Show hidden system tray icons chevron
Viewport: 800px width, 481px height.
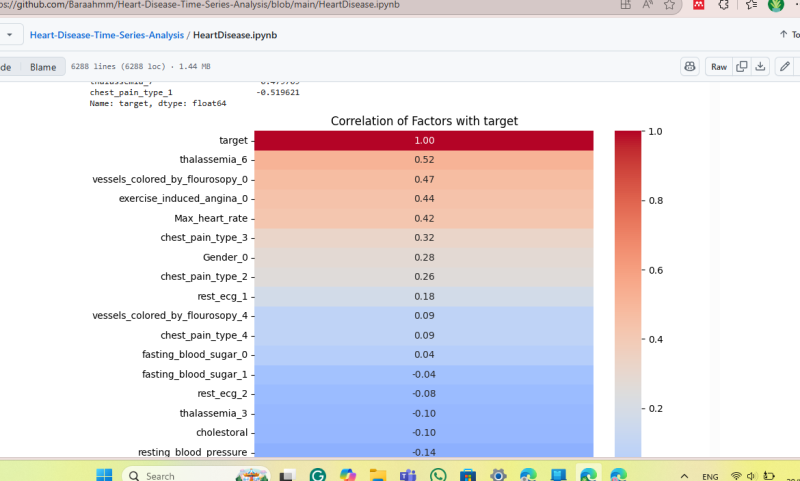click(x=684, y=476)
